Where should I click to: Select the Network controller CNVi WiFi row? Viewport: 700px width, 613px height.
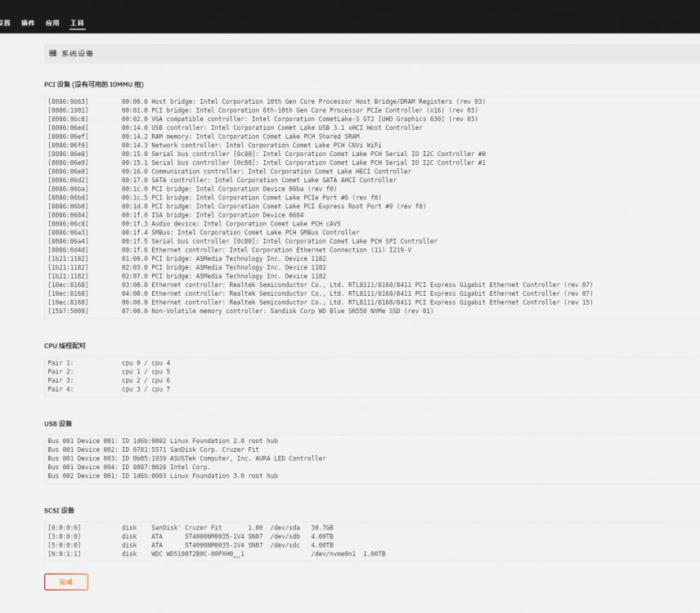(x=214, y=145)
